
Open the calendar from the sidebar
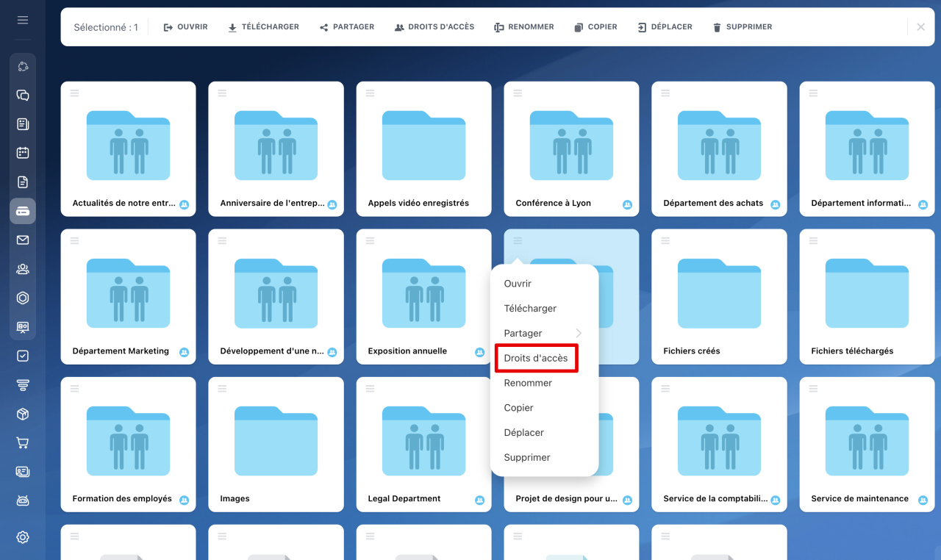pos(23,153)
